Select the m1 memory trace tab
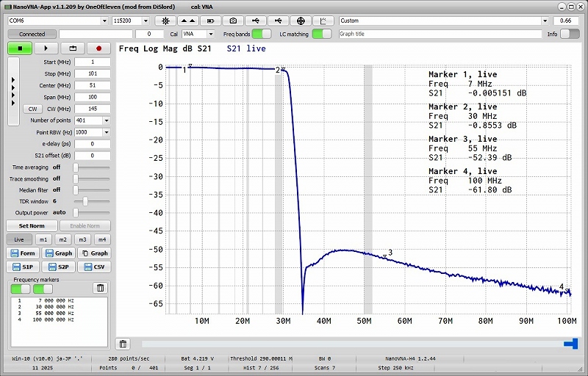588x376 pixels. (43, 239)
